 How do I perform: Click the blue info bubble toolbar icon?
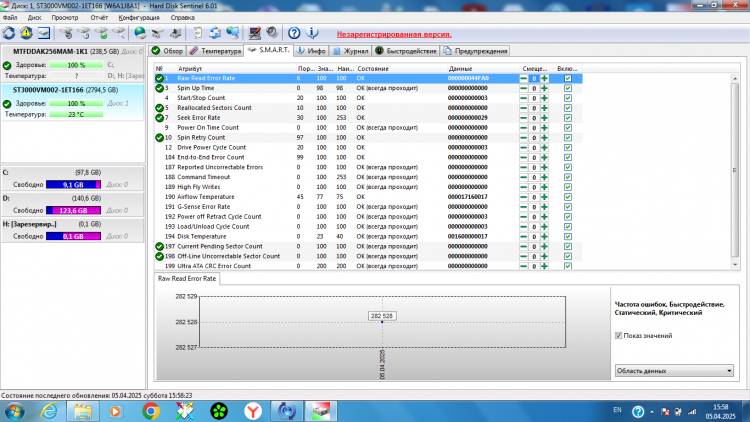tap(312, 33)
